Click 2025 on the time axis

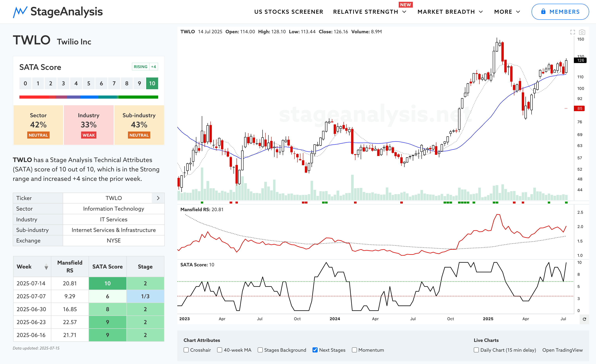pos(488,319)
